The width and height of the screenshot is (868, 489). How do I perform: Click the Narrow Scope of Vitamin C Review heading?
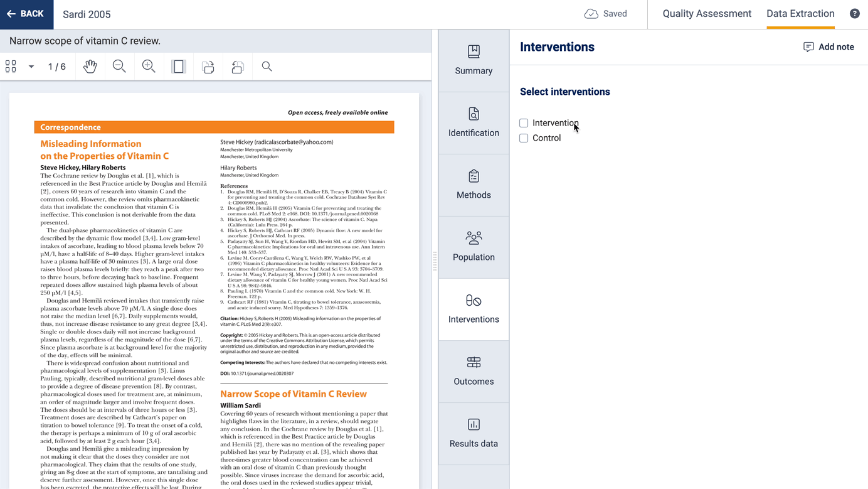pos(294,394)
